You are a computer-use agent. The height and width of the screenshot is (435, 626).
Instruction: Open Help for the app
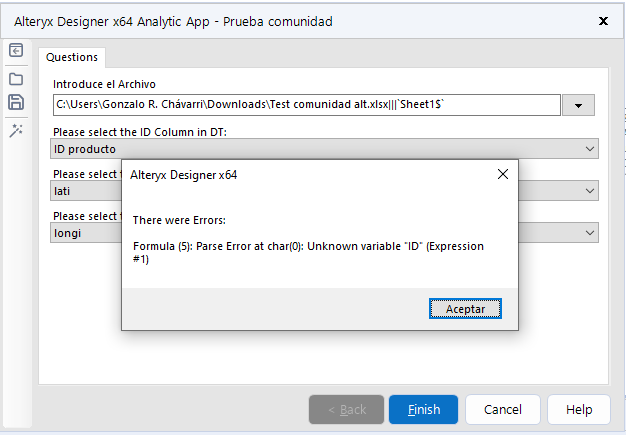[x=579, y=409]
